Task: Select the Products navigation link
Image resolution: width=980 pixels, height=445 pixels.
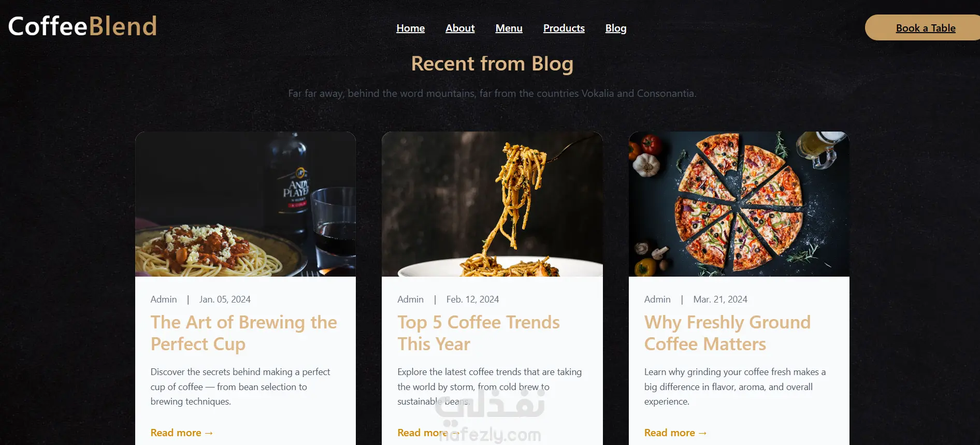Action: 564,28
